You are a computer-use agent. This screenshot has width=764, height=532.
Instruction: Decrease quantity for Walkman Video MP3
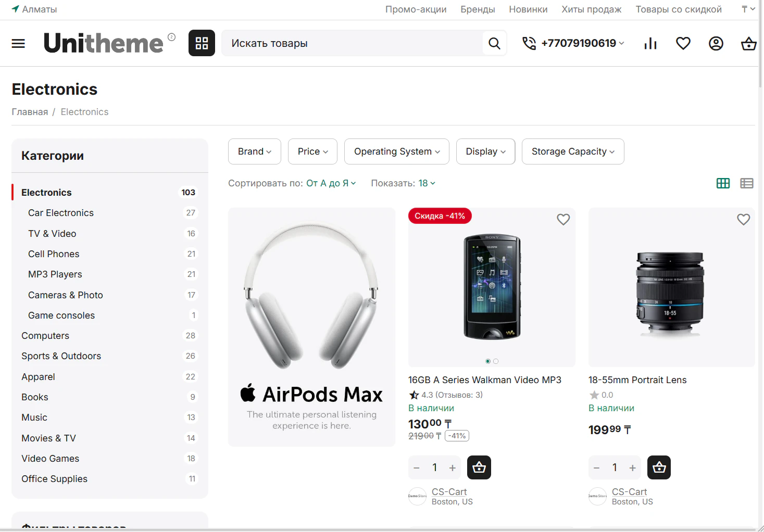(x=417, y=468)
